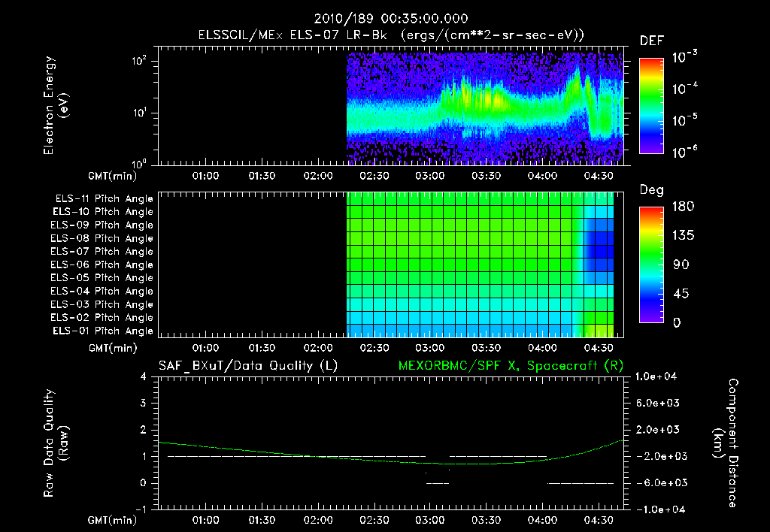
Task: Click 04:00 time label under bottom panel
Action: pos(543,520)
